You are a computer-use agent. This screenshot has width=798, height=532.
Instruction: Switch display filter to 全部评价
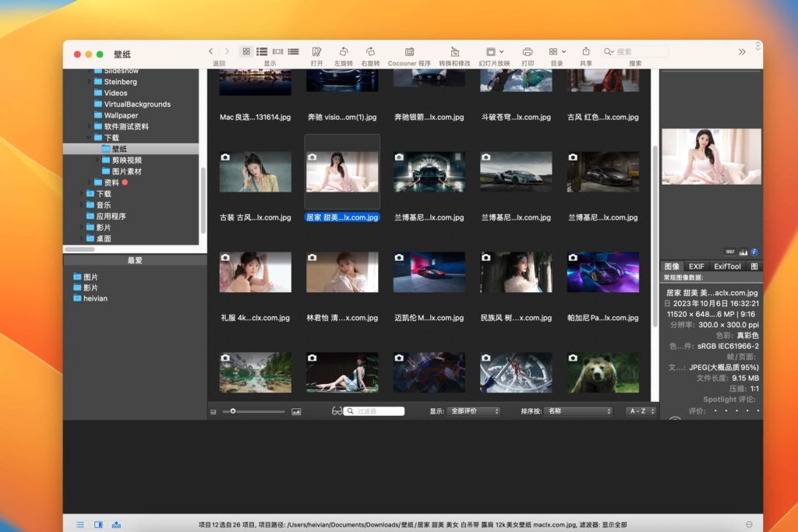tap(471, 410)
